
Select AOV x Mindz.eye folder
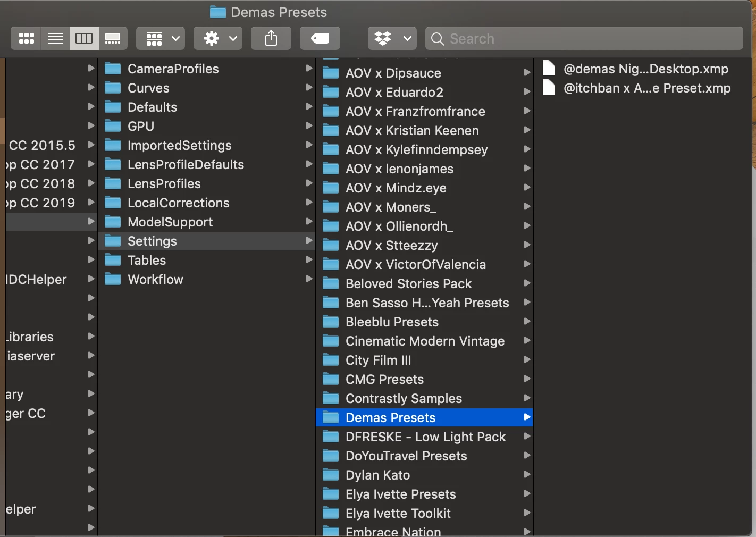coord(424,188)
